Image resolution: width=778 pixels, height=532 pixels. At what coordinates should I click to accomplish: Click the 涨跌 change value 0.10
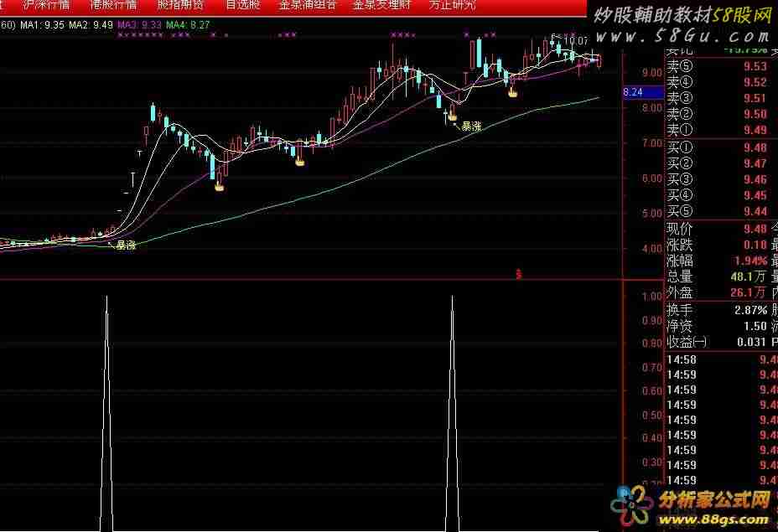[x=755, y=245]
